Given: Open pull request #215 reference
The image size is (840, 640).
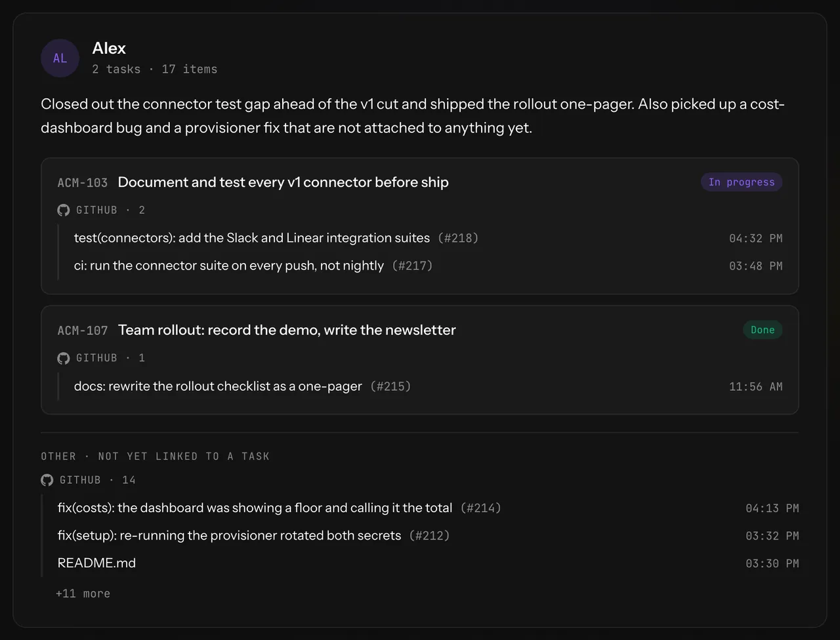Looking at the screenshot, I should click(x=390, y=386).
